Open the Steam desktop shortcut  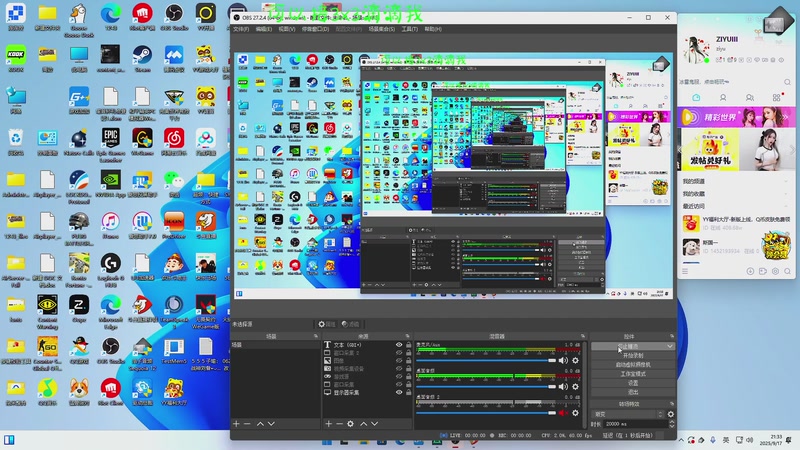[x=142, y=58]
